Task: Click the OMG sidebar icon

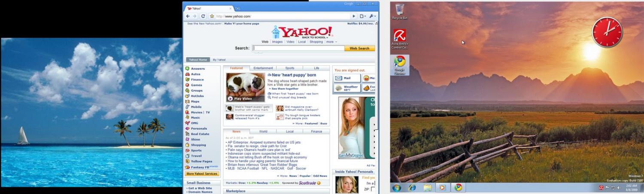Action: [187, 123]
